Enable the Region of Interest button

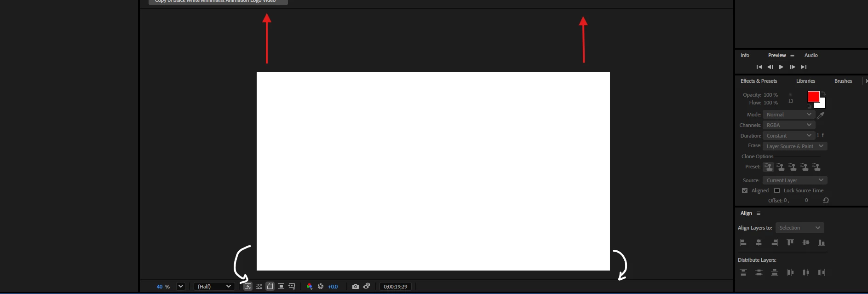tap(281, 287)
